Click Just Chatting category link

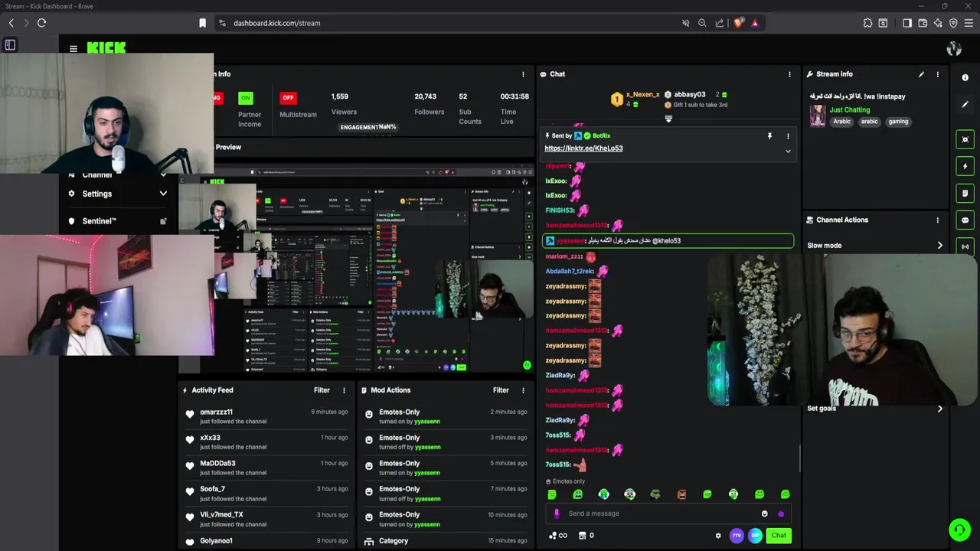(850, 109)
